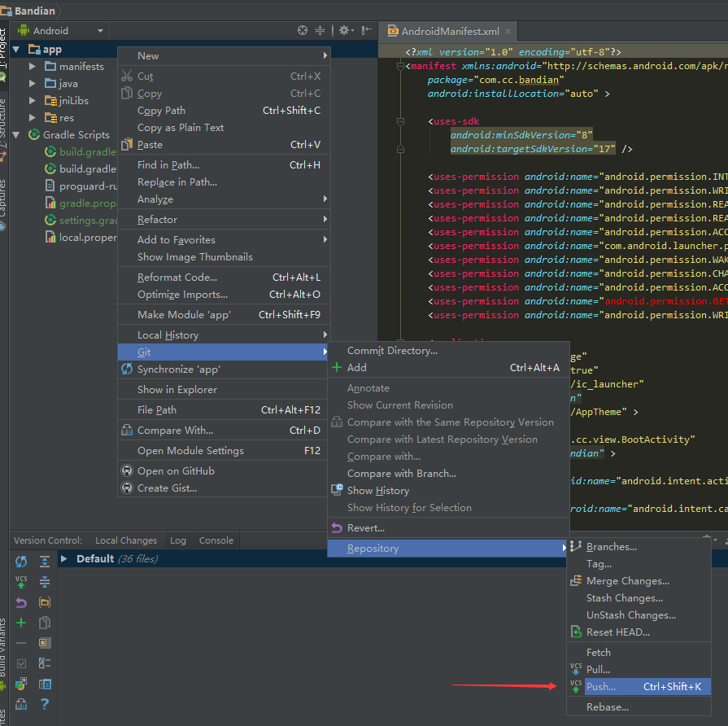Click the Delete Changelist minus icon
The image size is (728, 726).
click(21, 643)
